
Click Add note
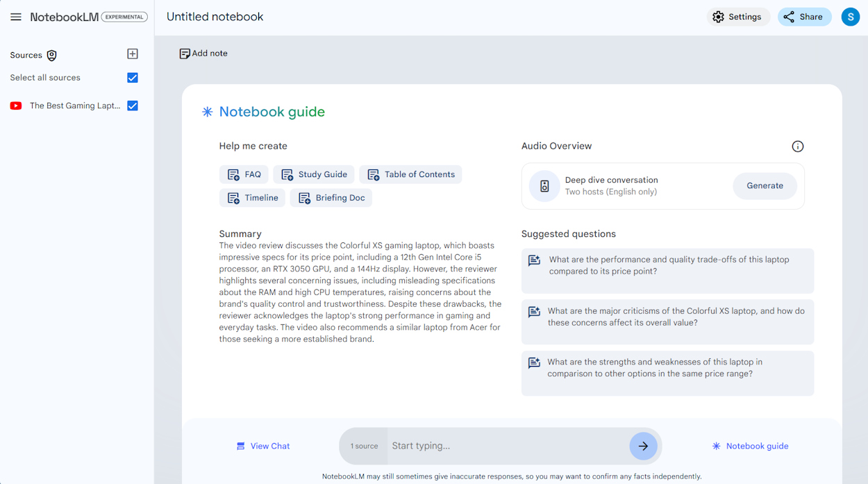tap(203, 53)
